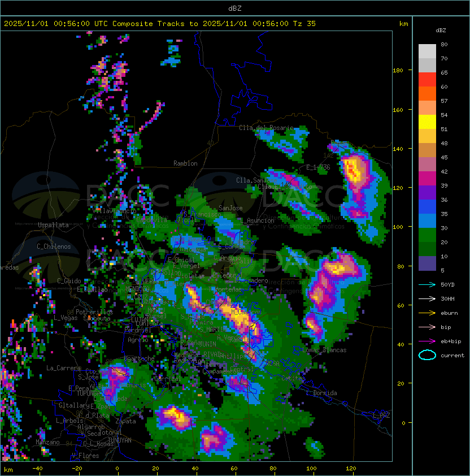
Task: Select the gray 65-70 dBZ swatch
Action: [427, 65]
